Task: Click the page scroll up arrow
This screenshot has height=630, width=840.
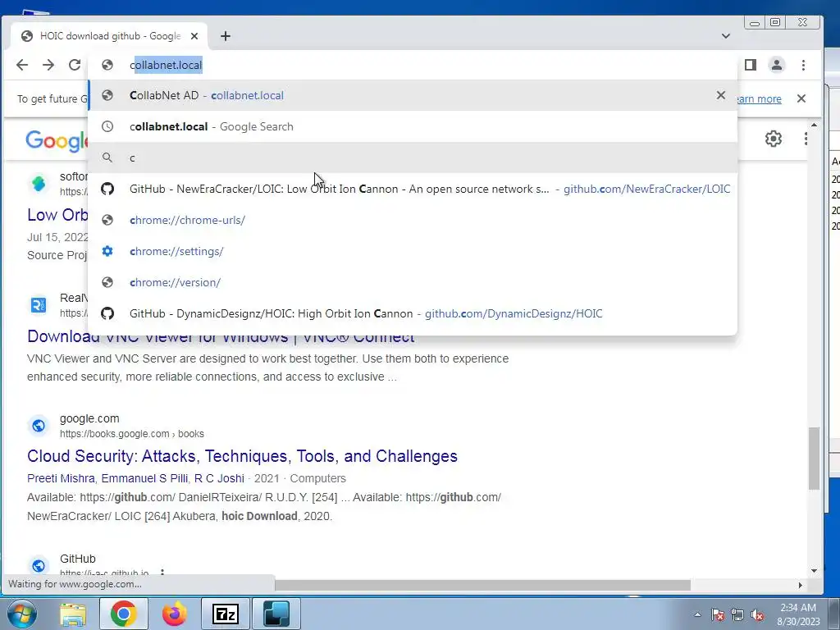Action: 814,125
